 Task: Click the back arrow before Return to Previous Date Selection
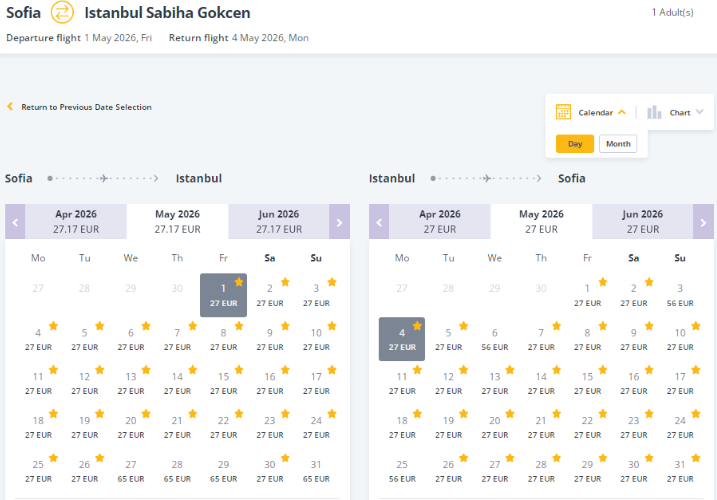click(10, 107)
